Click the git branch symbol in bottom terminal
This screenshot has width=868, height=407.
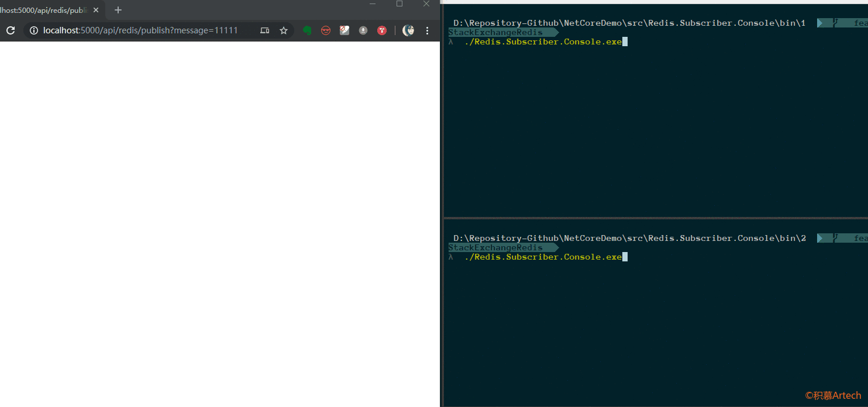(836, 239)
